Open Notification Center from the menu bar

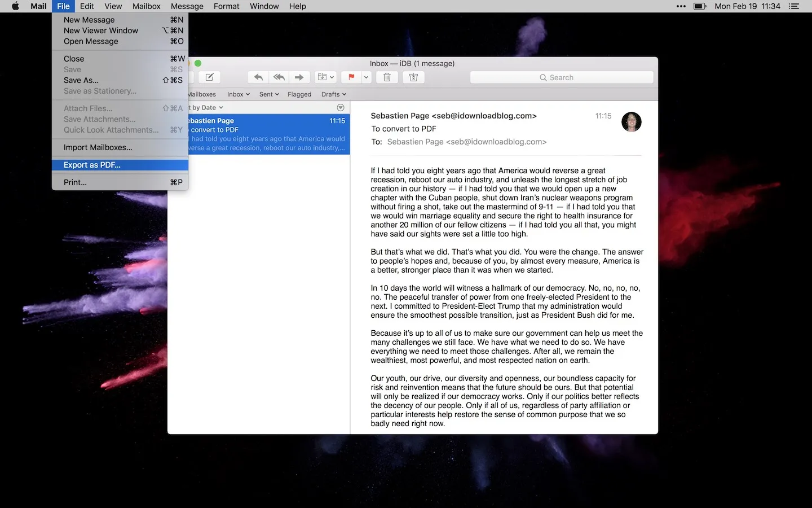tap(794, 6)
